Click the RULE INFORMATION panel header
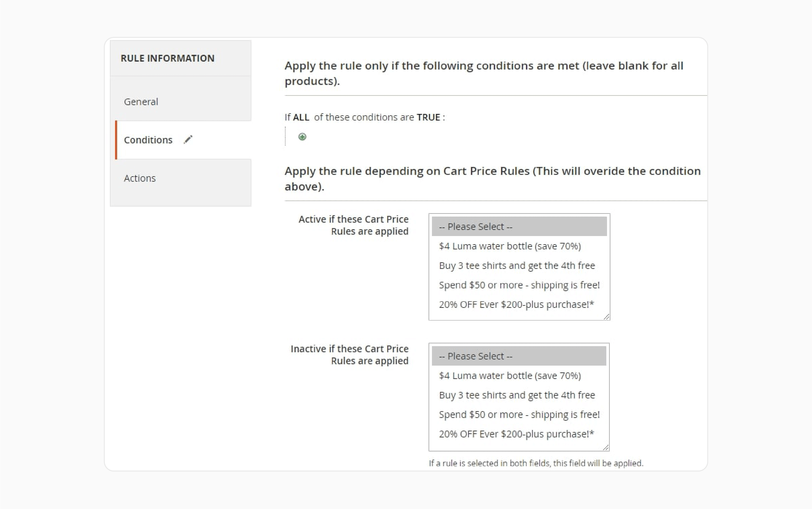This screenshot has height=509, width=812. coord(180,58)
